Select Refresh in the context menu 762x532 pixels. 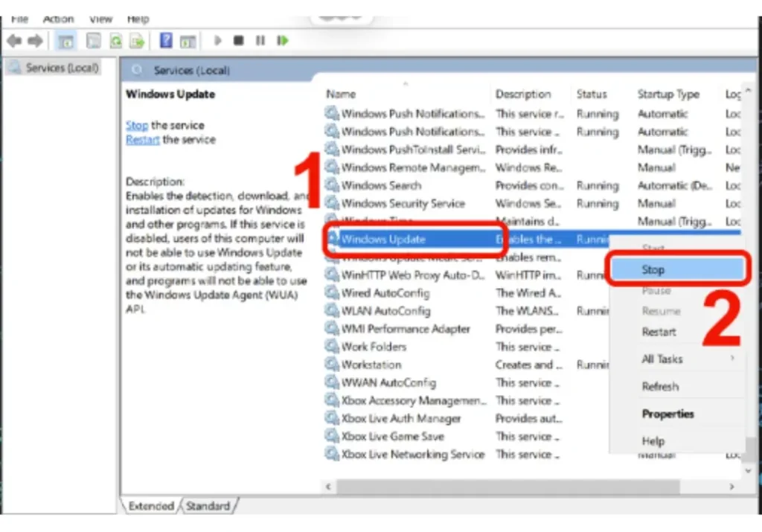[x=660, y=387]
